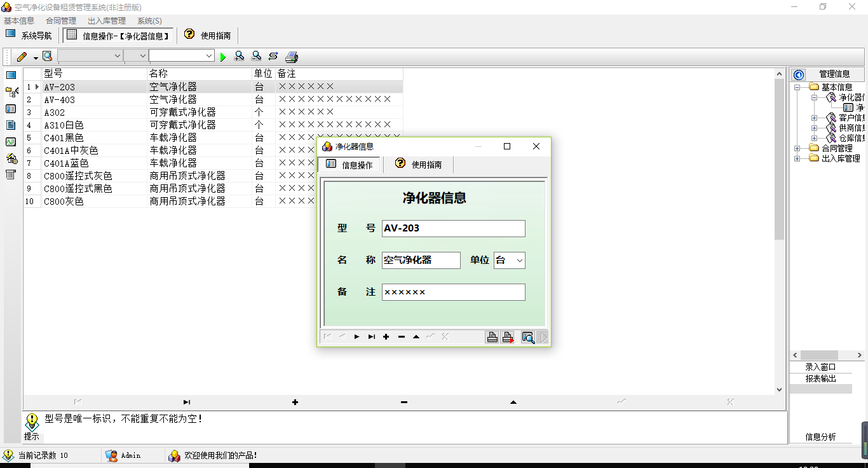Expand the 出入库管理 tree node
868x468 pixels.
797,159
